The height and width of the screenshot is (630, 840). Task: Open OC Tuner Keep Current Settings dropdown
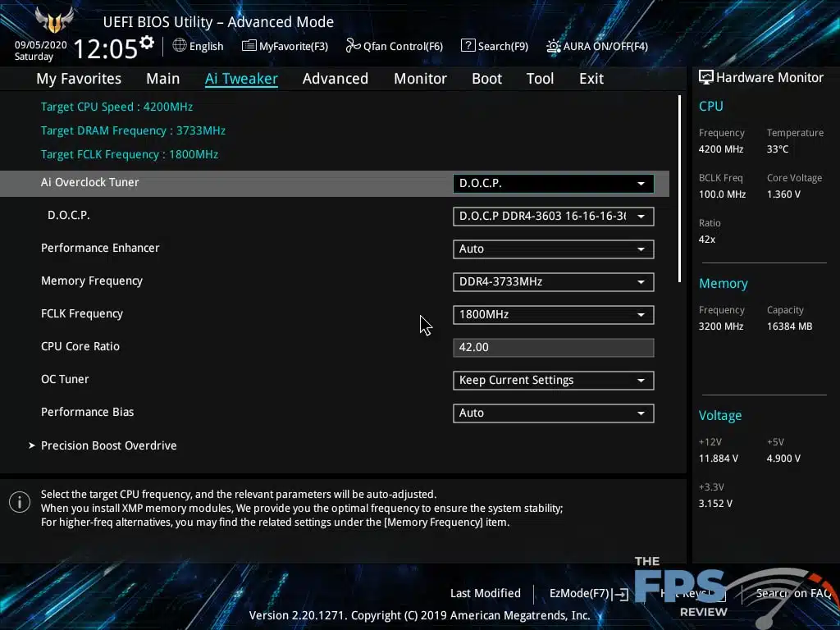(x=554, y=381)
